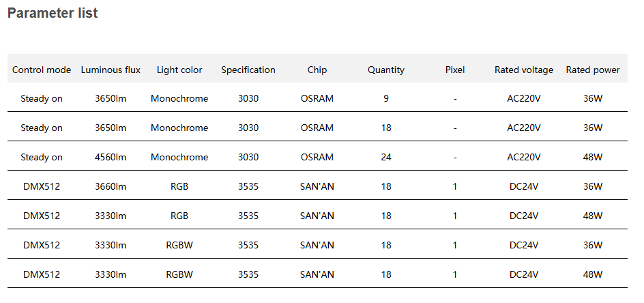Select the Quantity column header
644x303 pixels.
pyautogui.click(x=386, y=70)
